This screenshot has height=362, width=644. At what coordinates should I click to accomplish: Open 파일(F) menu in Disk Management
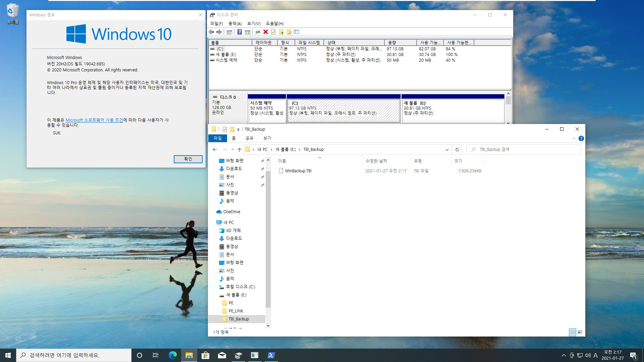click(216, 23)
